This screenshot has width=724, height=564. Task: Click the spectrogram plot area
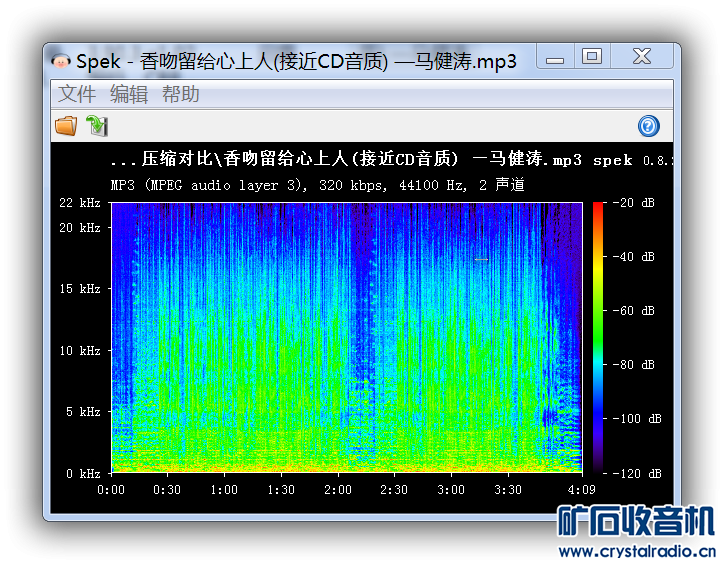(x=347, y=337)
